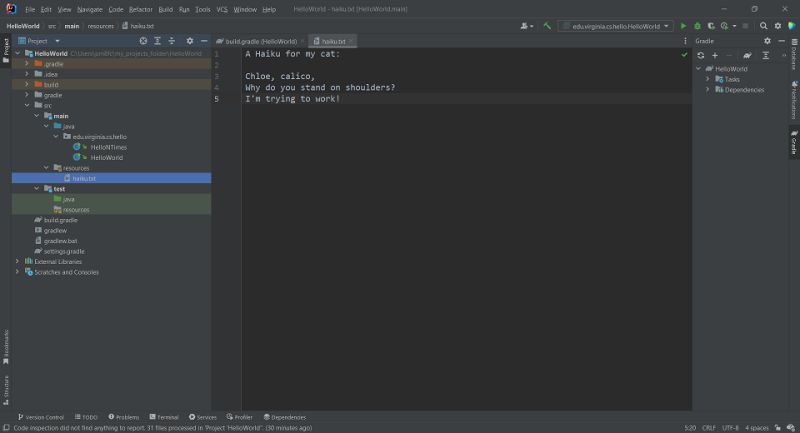This screenshot has width=800, height=433.
Task: Switch to build.gradle editor tab
Action: (260, 41)
